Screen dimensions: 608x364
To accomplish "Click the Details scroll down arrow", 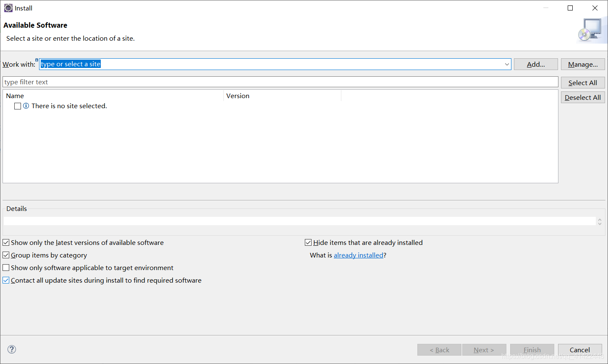I will (600, 223).
